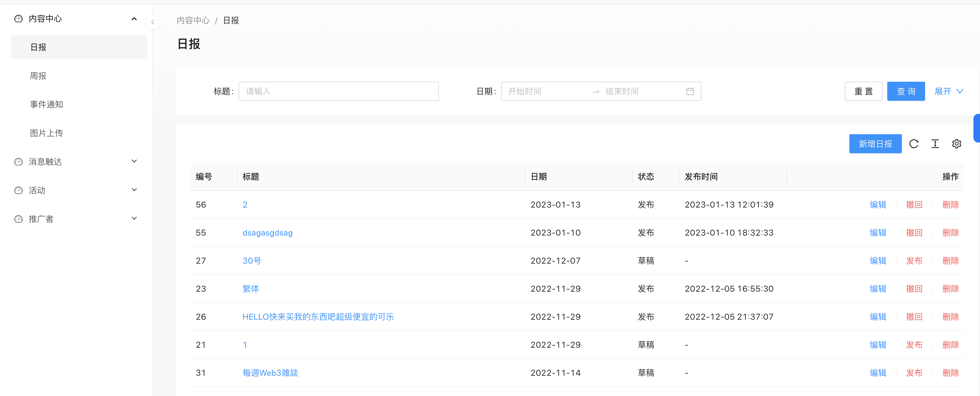Screen dimensions: 980x396
Task: Click the 新增日报 button
Action: coord(875,144)
